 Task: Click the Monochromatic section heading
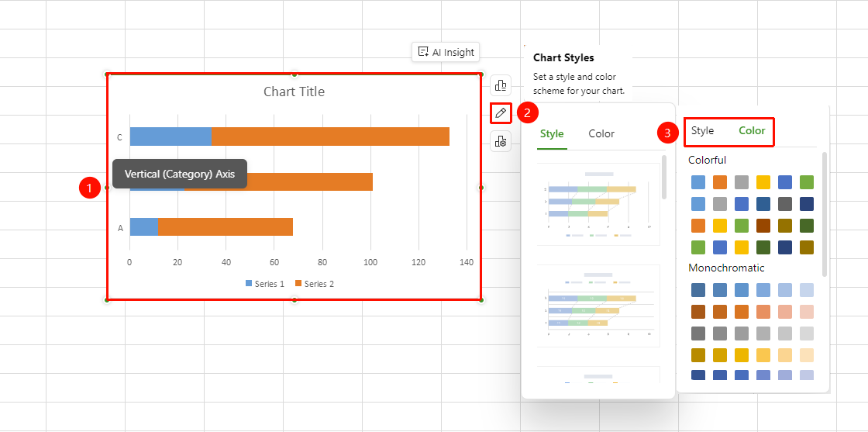point(726,268)
